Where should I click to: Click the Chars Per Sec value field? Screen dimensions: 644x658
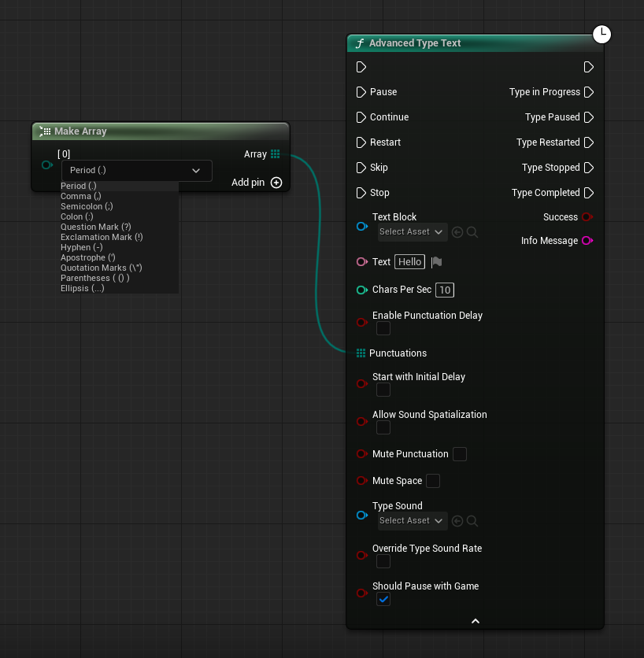[445, 290]
